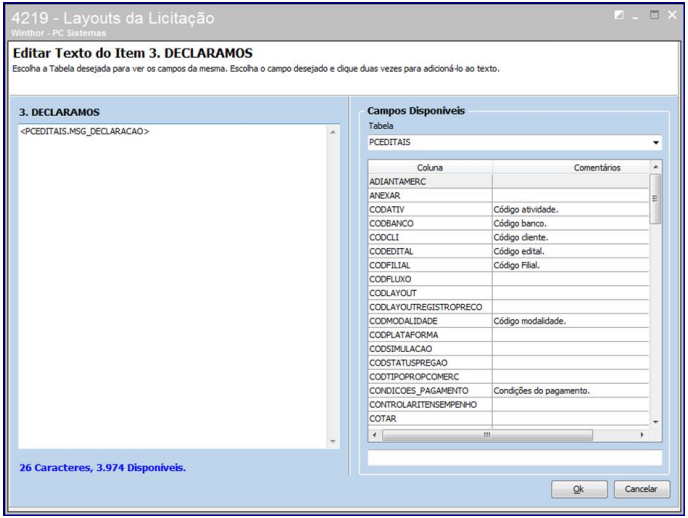
Task: Maximize the Layouts da Licitação window
Action: point(654,15)
